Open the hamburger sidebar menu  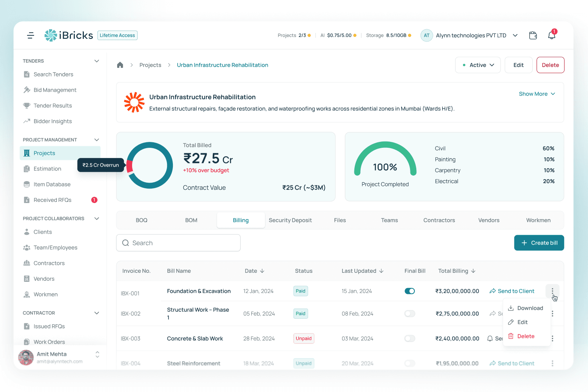point(31,35)
